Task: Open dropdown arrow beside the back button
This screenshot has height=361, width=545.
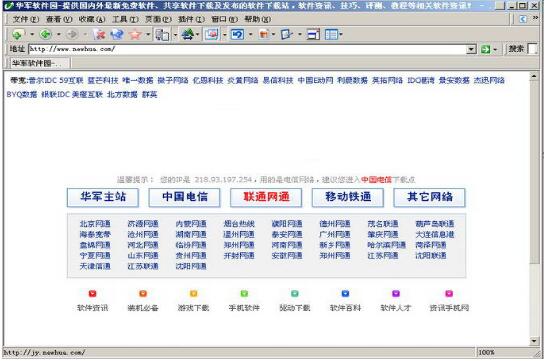Action: click(x=58, y=34)
